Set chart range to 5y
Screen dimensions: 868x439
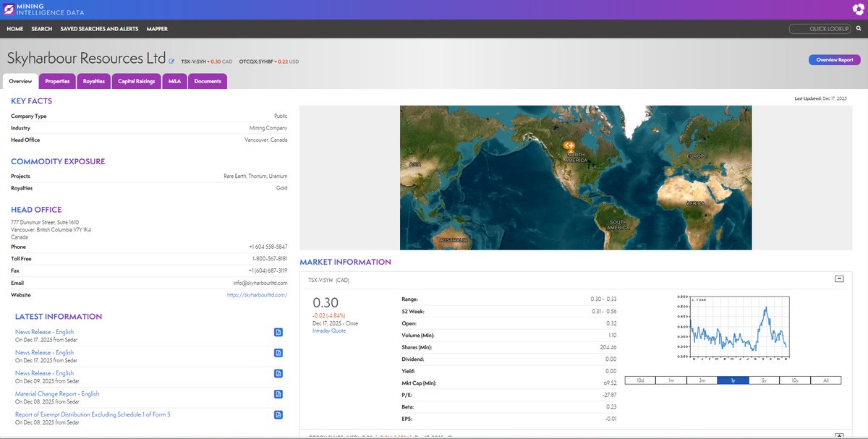pos(764,380)
